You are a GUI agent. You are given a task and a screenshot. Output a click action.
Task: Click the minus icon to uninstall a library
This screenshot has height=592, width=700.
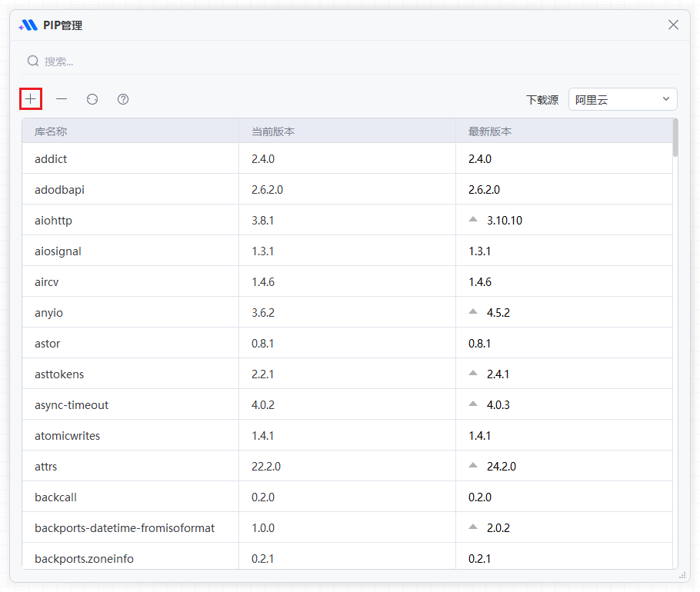click(62, 99)
